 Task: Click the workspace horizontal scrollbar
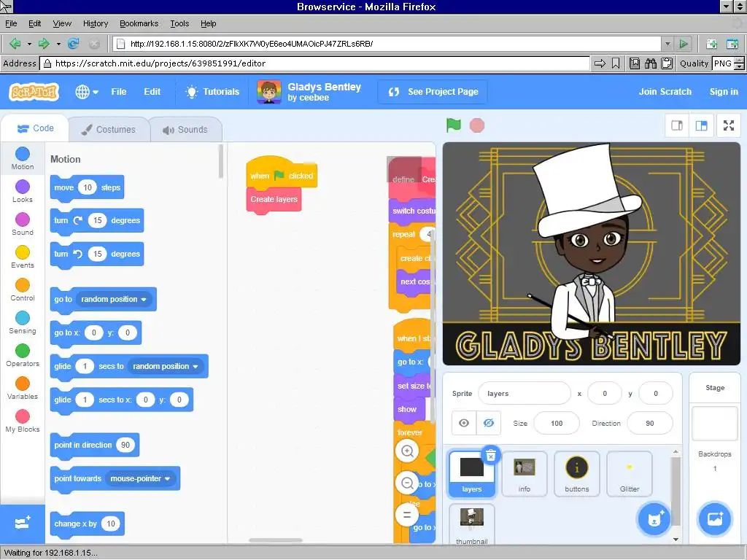275,540
